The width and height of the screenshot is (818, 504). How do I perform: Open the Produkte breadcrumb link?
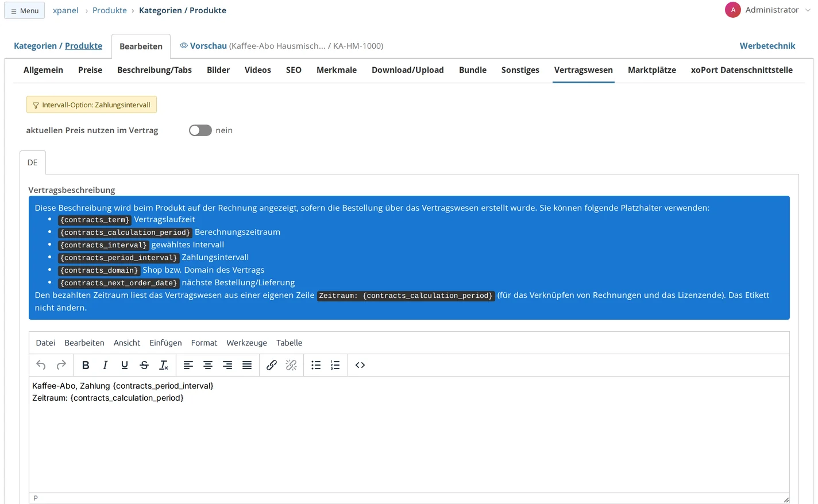[x=110, y=10]
